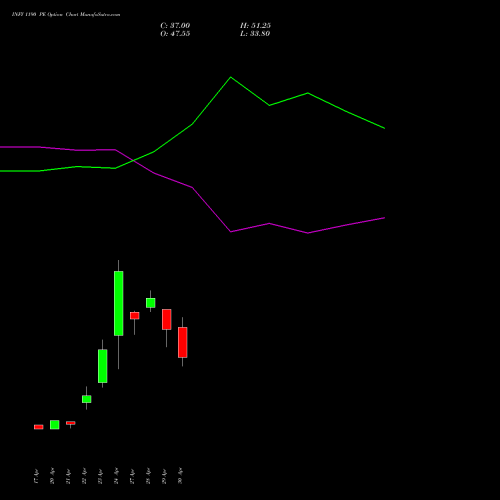Select the green candlestick on 20 Apr
This screenshot has width=500, height=500.
click(x=55, y=425)
